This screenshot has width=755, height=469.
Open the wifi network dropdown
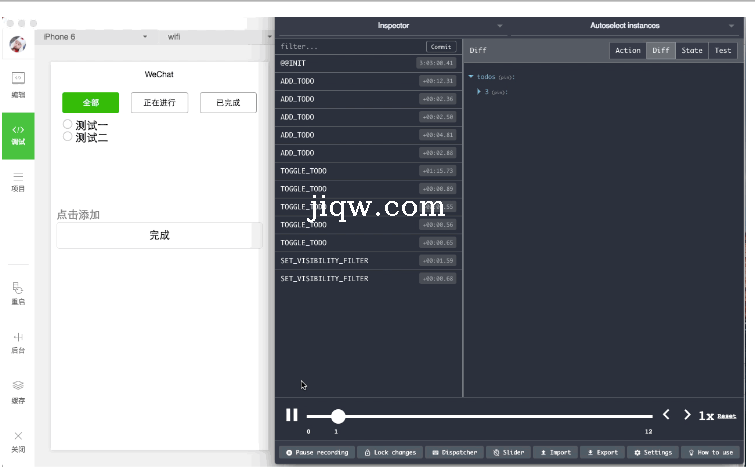(215, 37)
